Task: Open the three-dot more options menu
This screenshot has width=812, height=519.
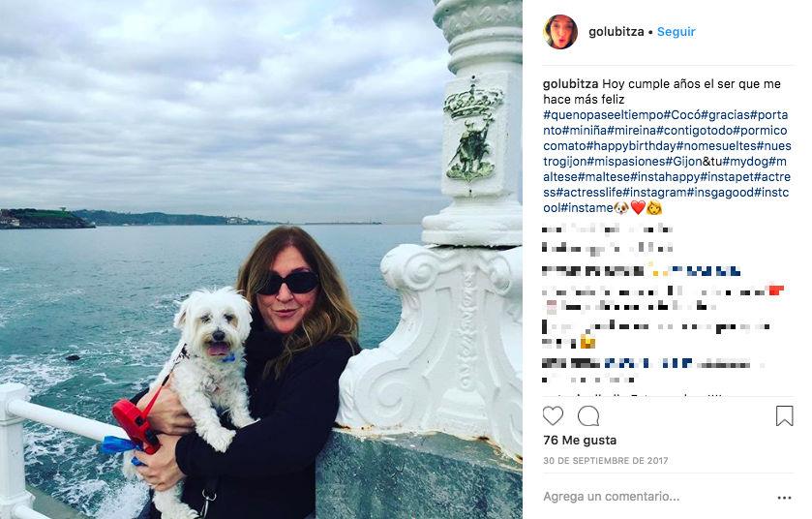Action: 784,498
